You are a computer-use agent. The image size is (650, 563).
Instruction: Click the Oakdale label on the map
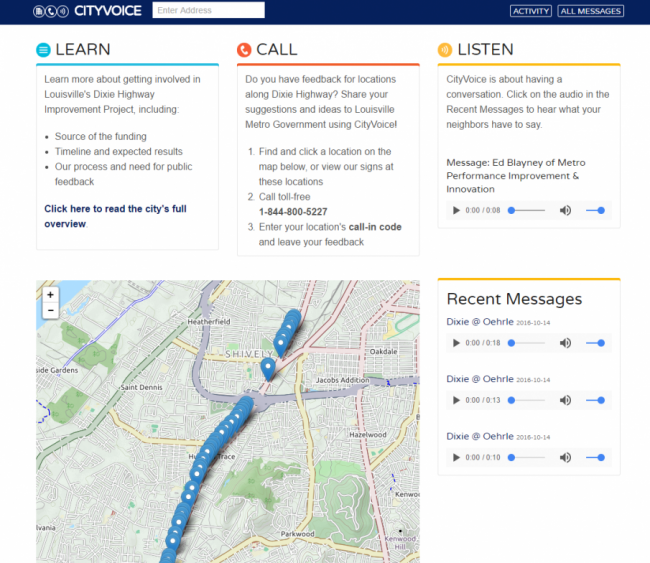point(383,352)
